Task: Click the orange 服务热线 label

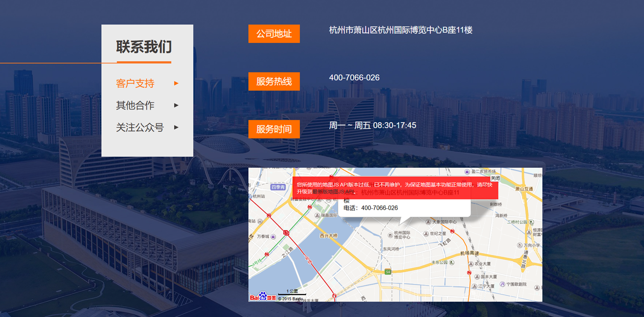Action: pyautogui.click(x=274, y=82)
